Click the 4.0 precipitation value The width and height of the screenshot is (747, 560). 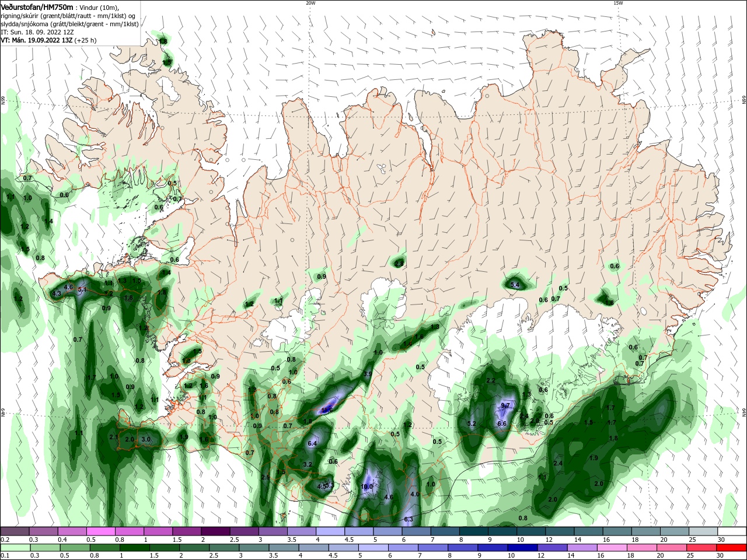tap(415, 494)
